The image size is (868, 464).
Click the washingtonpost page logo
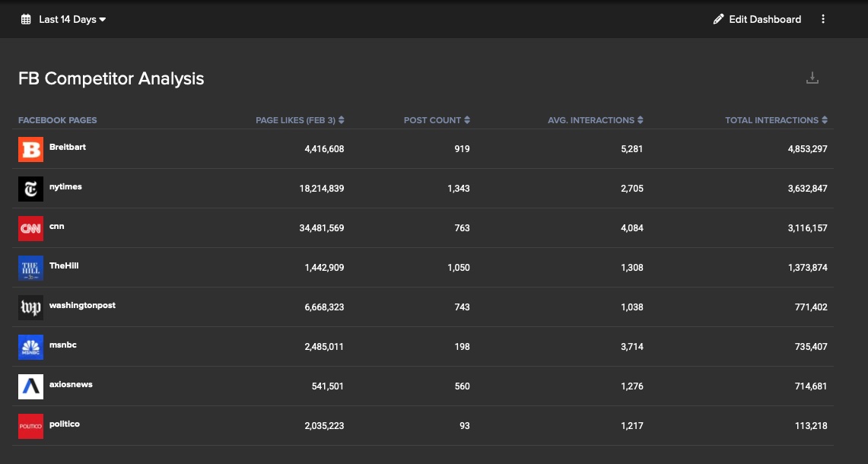(x=30, y=308)
